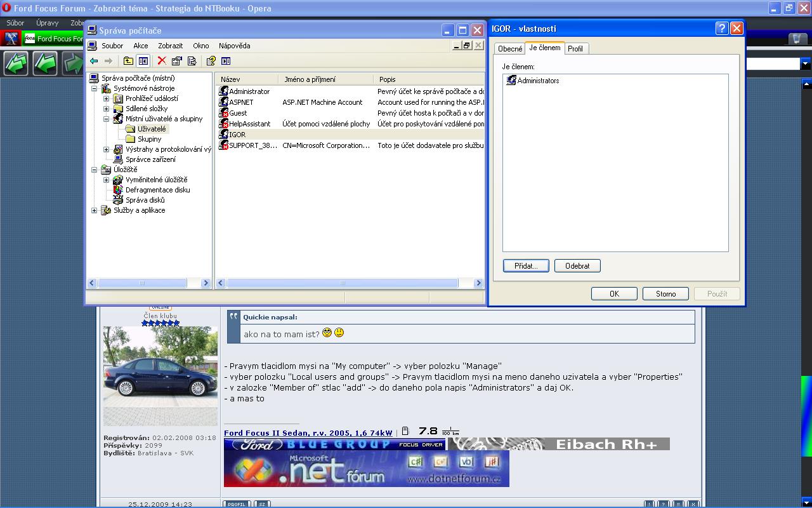812x508 pixels.
Task: Click the Správce zařízení tree item
Action: coord(150,159)
